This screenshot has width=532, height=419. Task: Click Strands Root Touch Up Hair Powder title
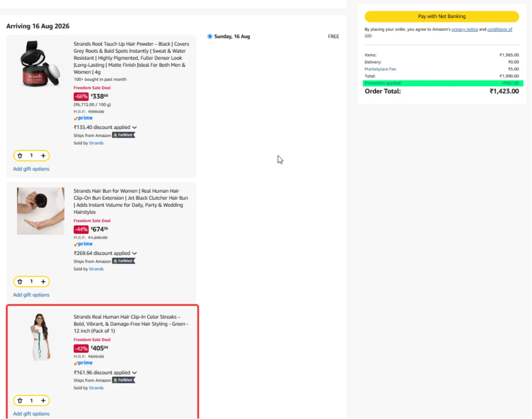click(131, 58)
